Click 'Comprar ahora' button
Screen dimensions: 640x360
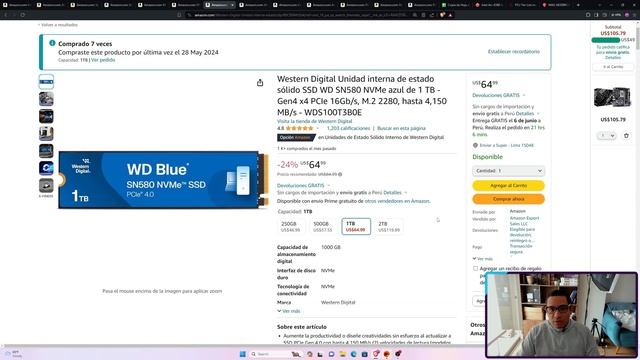tap(508, 199)
